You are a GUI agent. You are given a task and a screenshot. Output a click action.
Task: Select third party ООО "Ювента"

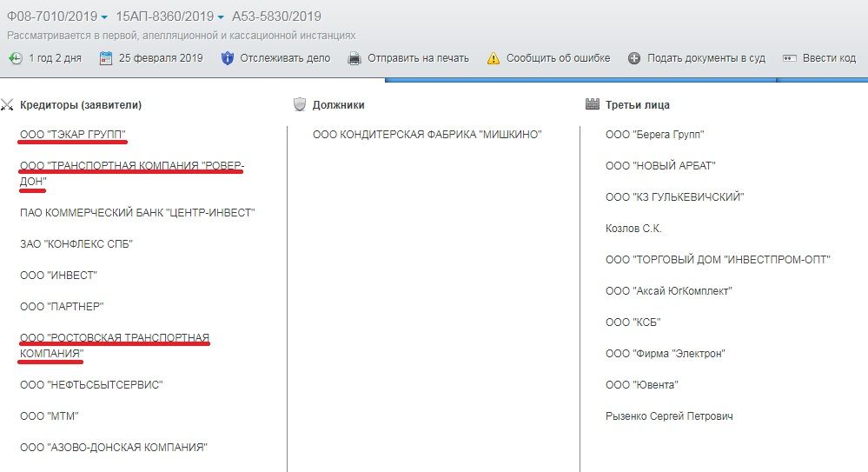[x=641, y=384]
